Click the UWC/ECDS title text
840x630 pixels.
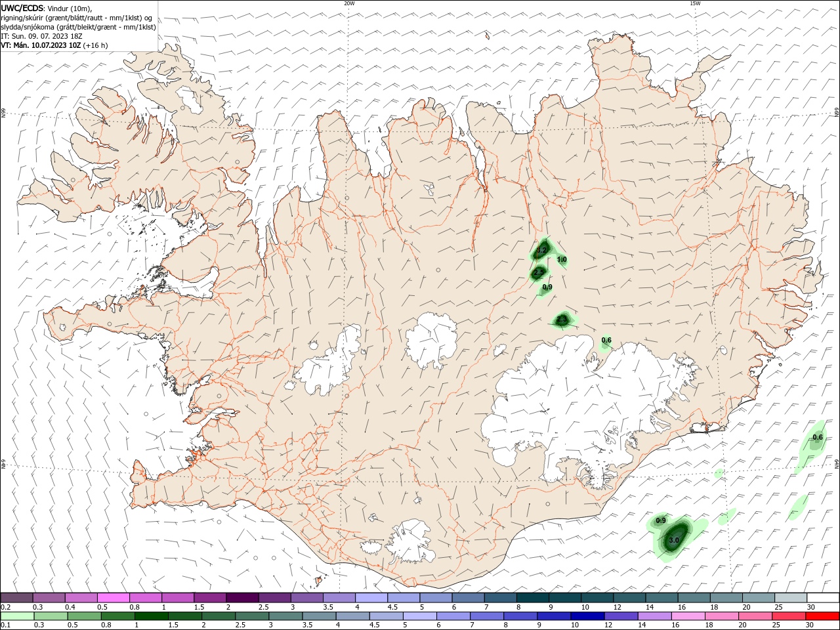coord(22,9)
